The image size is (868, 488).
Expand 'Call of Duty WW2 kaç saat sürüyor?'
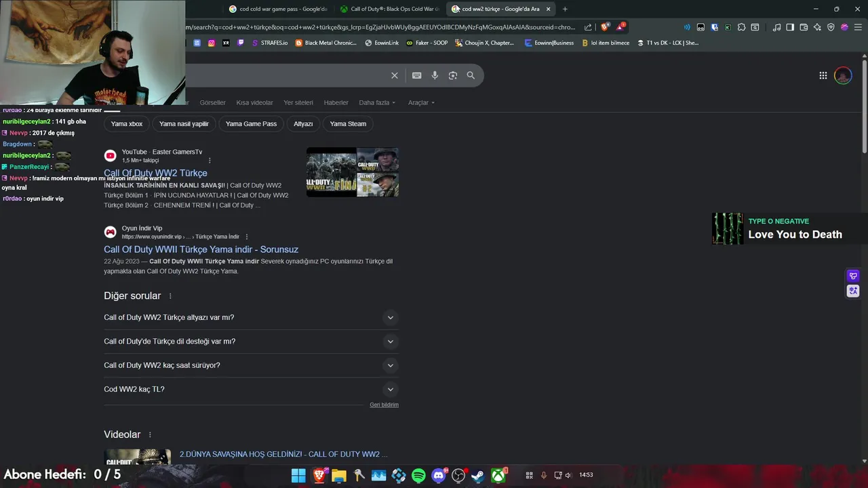251,365
